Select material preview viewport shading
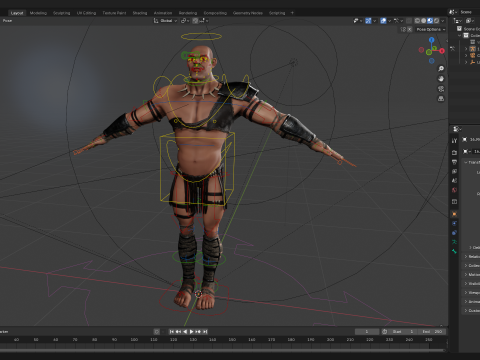Image resolution: width=480 pixels, height=360 pixels. [430, 21]
